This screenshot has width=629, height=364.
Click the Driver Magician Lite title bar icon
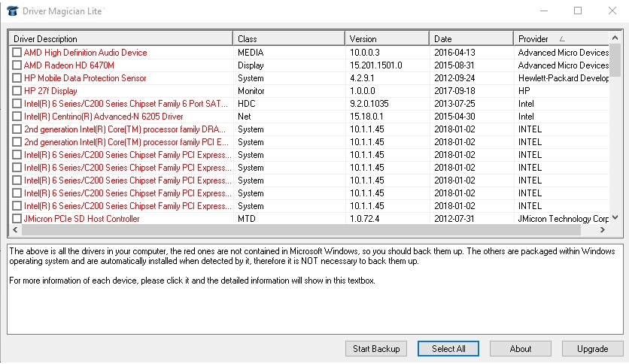tap(11, 11)
